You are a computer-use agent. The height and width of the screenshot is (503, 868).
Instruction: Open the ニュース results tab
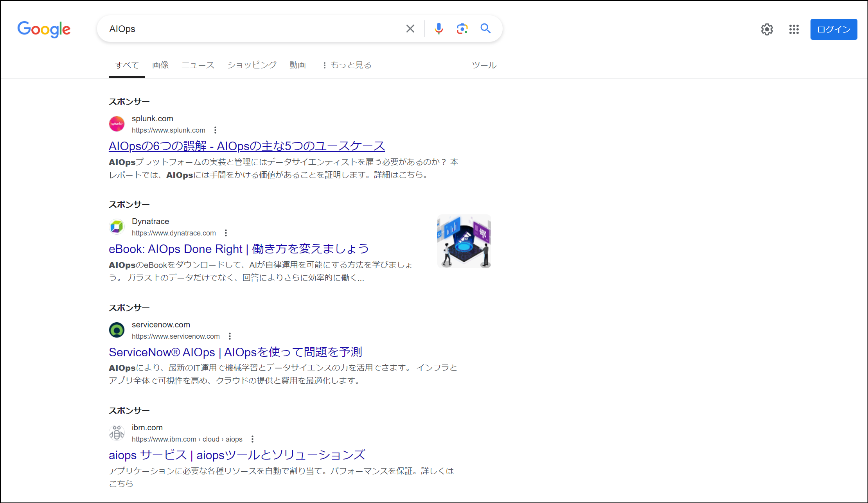point(198,65)
